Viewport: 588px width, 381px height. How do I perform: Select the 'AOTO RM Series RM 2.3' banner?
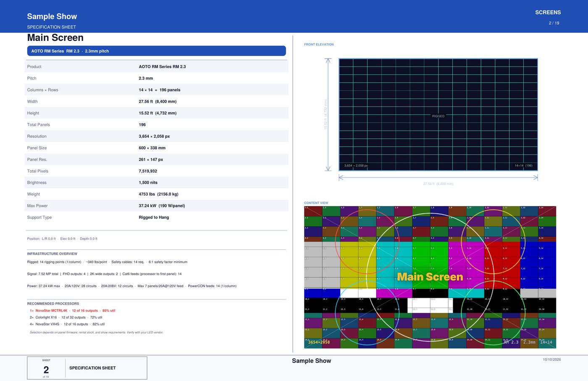click(x=157, y=51)
